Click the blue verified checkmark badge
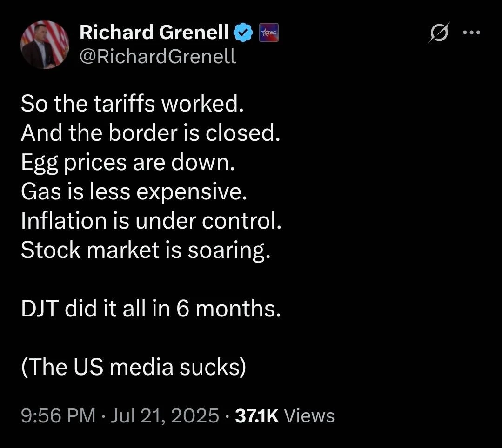502x448 pixels. coord(245,33)
